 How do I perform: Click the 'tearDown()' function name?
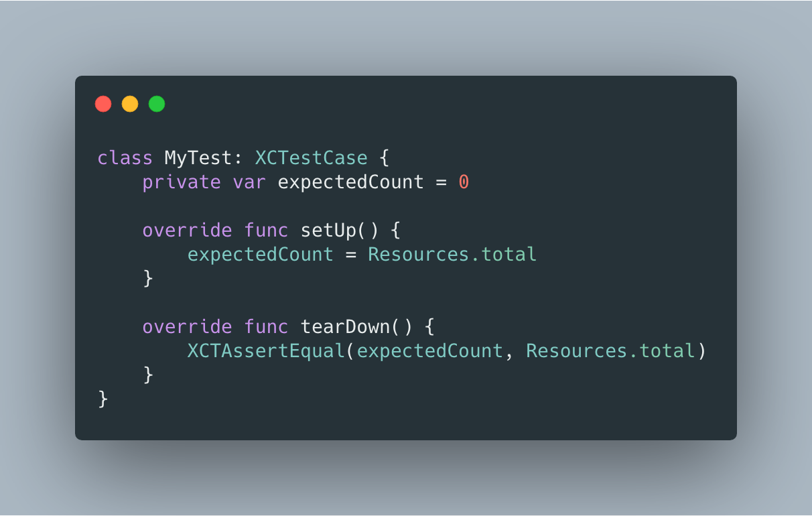356,327
